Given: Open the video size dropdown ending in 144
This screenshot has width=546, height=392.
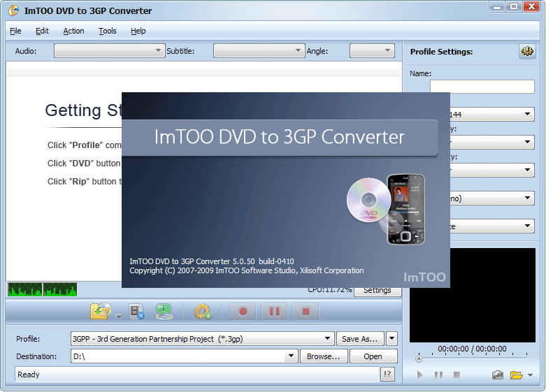Looking at the screenshot, I should pos(492,114).
